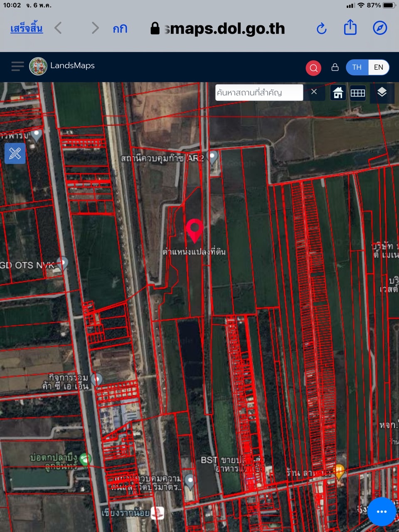Open the map layers panel
Screen dimensions: 399x532
pyautogui.click(x=382, y=92)
